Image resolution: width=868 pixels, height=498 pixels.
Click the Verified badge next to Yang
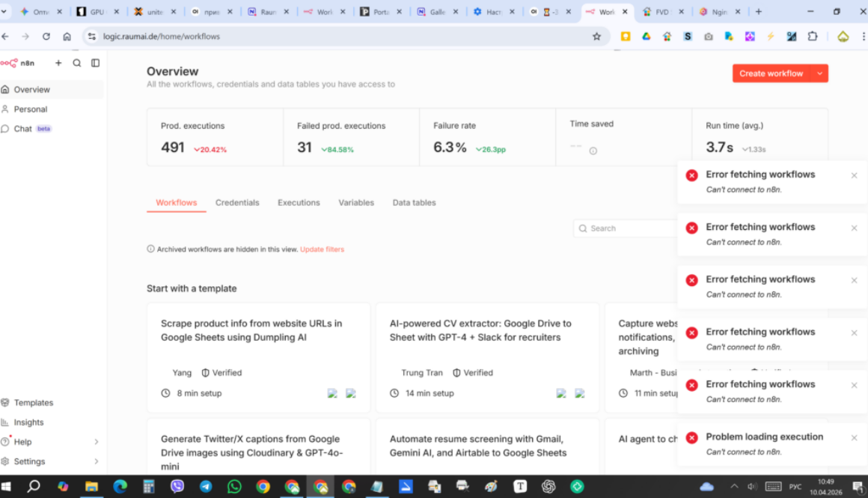tap(221, 373)
